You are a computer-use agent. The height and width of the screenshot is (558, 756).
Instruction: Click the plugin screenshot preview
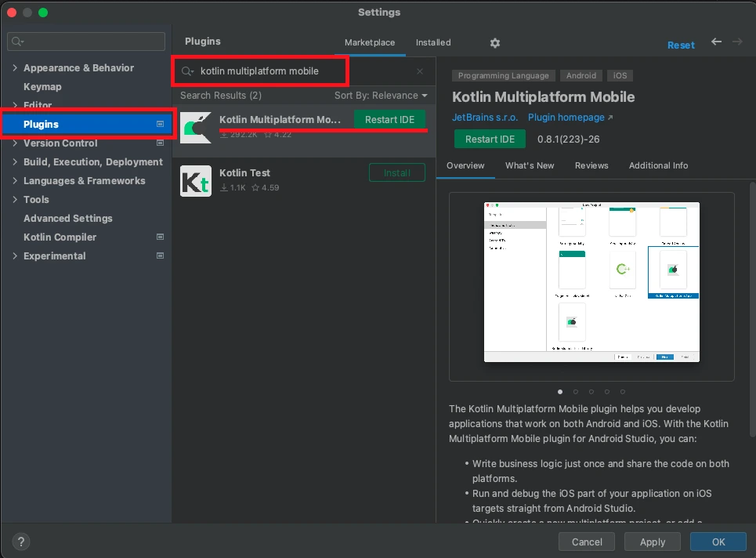coord(591,283)
